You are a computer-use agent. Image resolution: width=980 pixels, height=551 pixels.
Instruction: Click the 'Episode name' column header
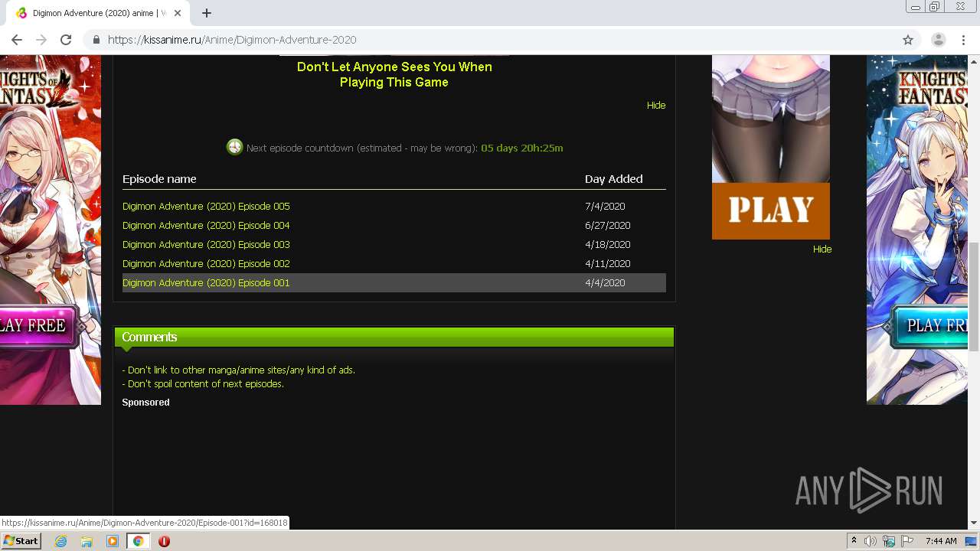pyautogui.click(x=159, y=179)
